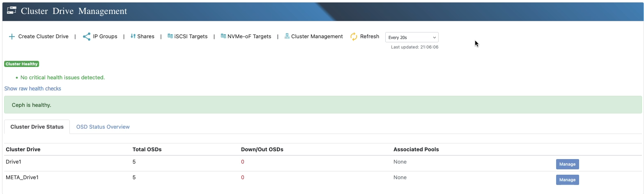Click the Cluster Drive Management header icon
Image resolution: width=644 pixels, height=194 pixels.
[12, 11]
